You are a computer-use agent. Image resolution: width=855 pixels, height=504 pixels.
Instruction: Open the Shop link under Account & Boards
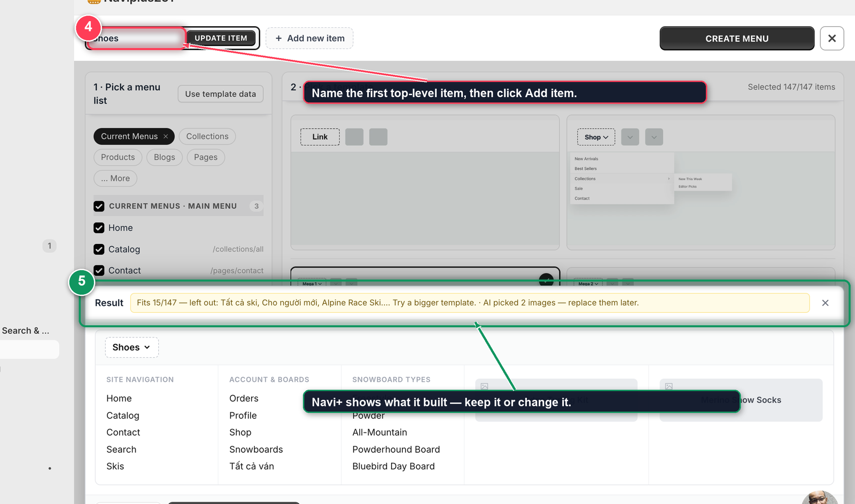pos(240,432)
